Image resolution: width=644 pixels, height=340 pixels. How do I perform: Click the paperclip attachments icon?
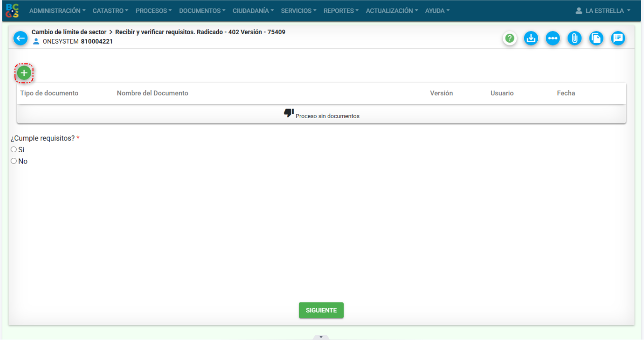[x=574, y=38]
